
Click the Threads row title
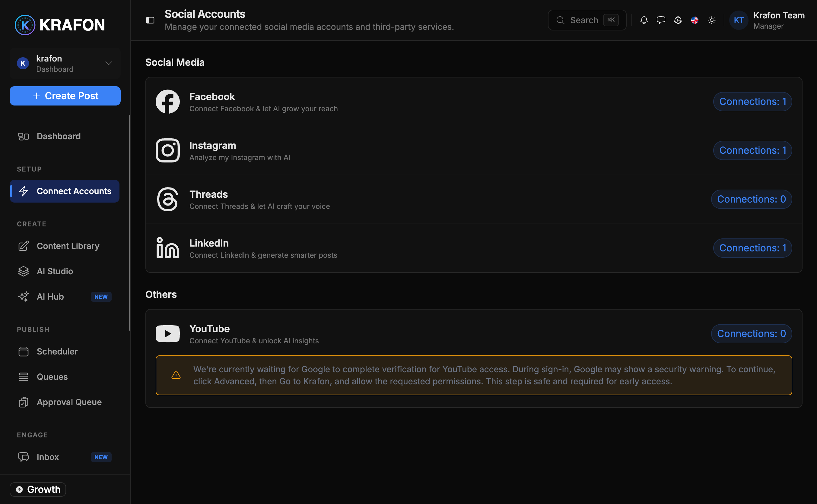pyautogui.click(x=208, y=194)
